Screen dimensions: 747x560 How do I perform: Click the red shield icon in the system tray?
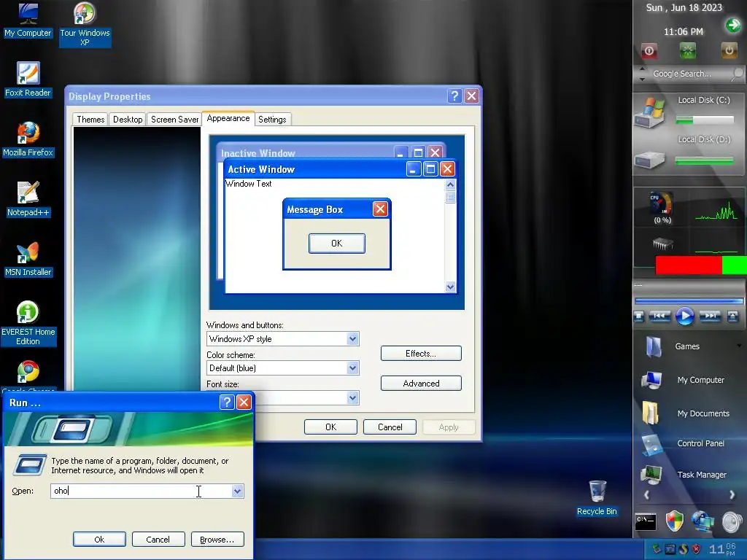[696, 549]
